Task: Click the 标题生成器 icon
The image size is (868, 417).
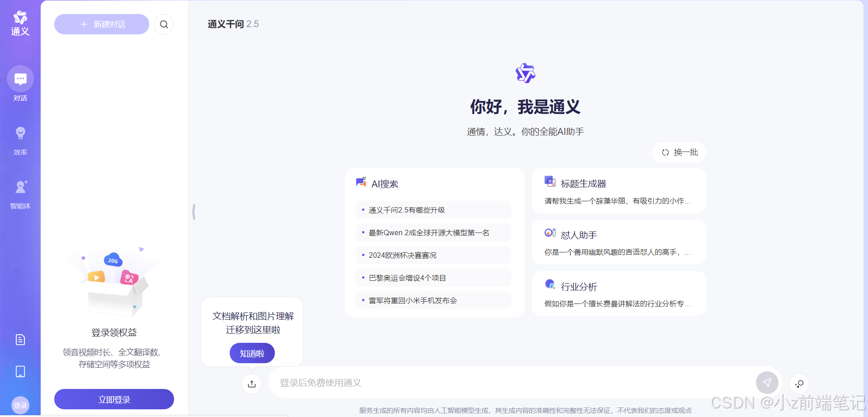Action: point(550,181)
